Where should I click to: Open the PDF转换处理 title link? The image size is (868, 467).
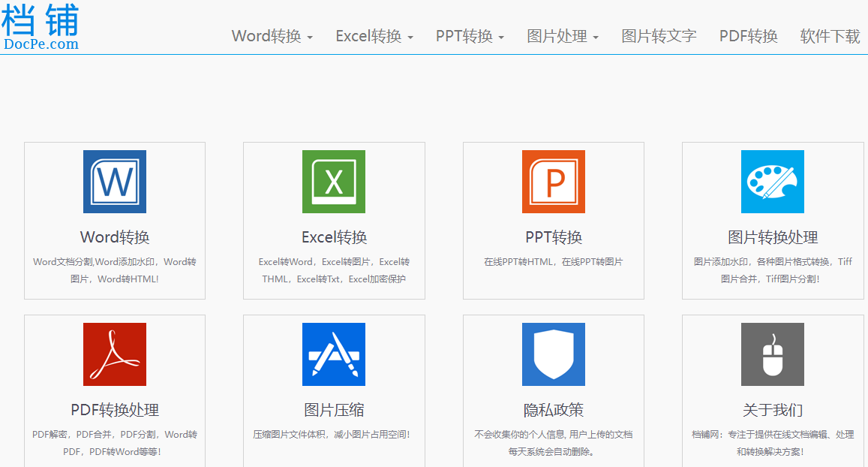(x=115, y=410)
